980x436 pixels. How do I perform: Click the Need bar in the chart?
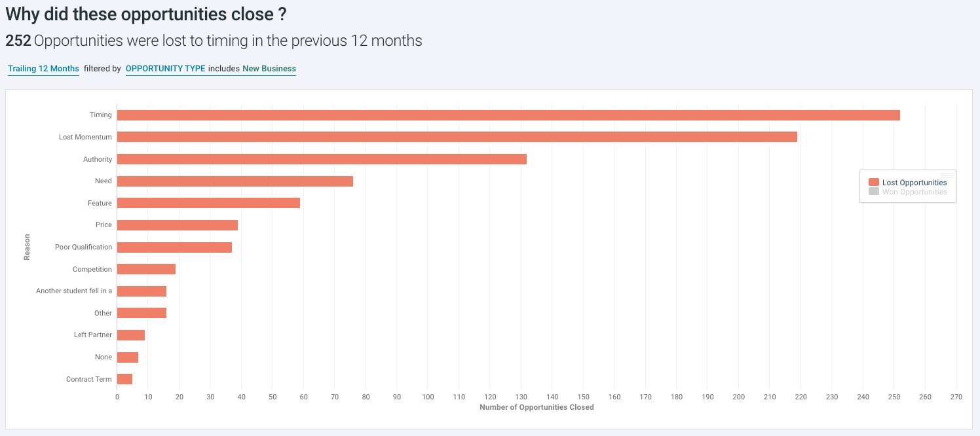[235, 181]
